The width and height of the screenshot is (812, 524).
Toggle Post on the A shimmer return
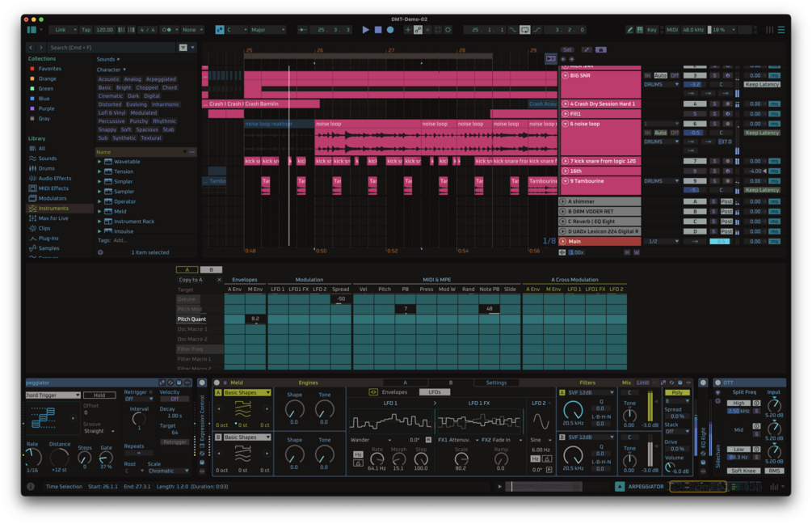point(726,201)
